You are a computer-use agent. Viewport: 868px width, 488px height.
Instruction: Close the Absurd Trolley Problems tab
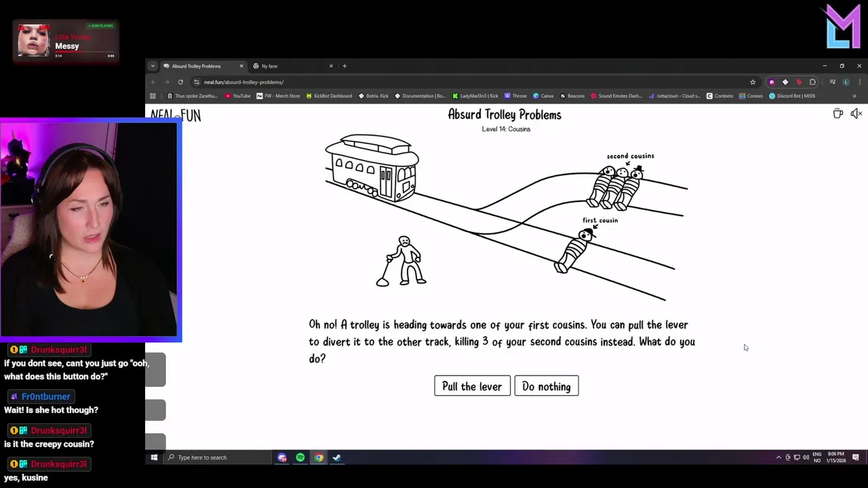241,66
